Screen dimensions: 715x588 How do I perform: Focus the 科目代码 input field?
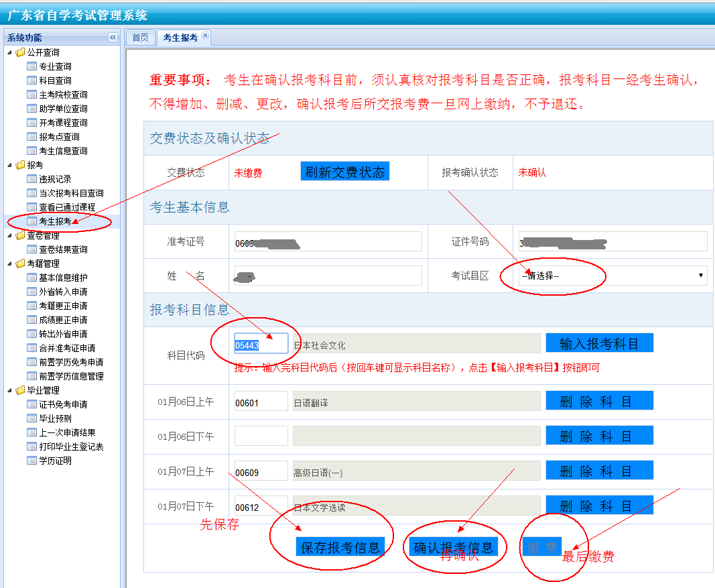[x=261, y=345]
